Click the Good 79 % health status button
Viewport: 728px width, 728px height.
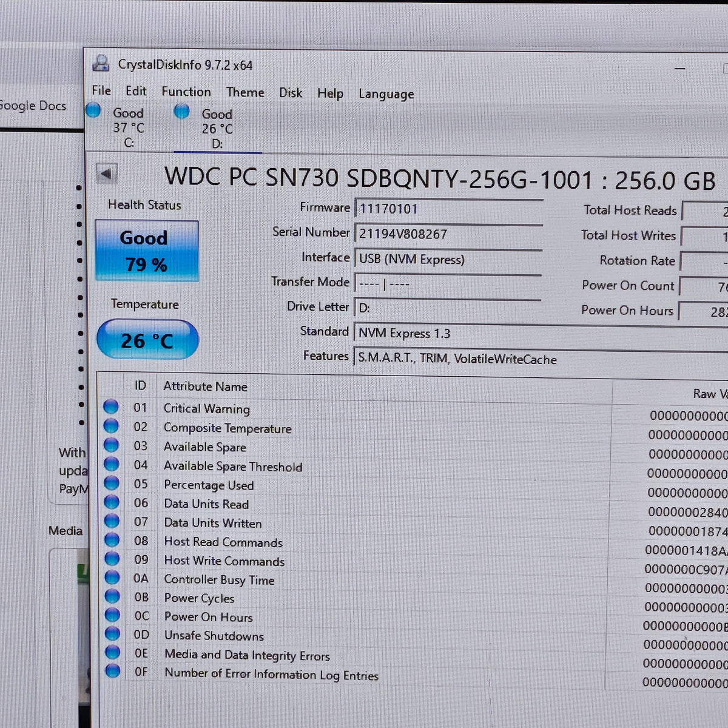coord(147,251)
